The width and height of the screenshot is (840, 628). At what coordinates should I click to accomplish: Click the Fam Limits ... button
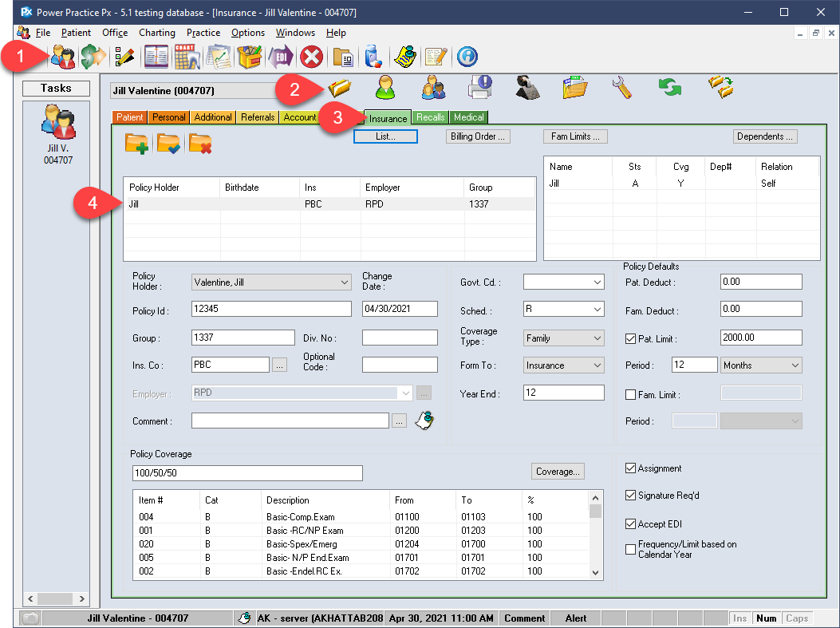point(575,136)
